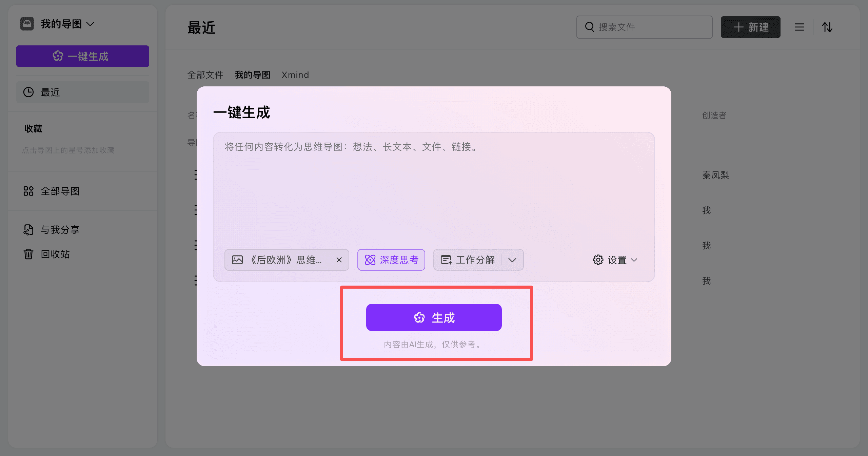
Task: Expand the 设置 settings dropdown
Action: 634,260
